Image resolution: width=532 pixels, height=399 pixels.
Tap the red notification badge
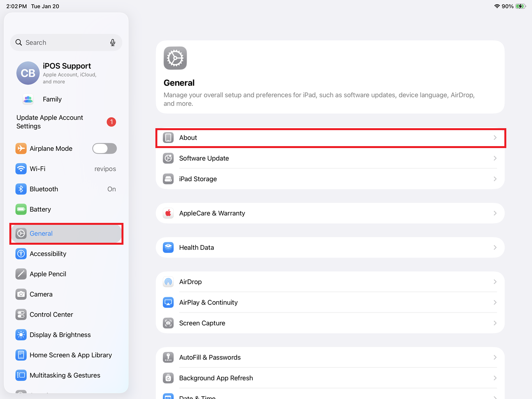[x=111, y=122]
